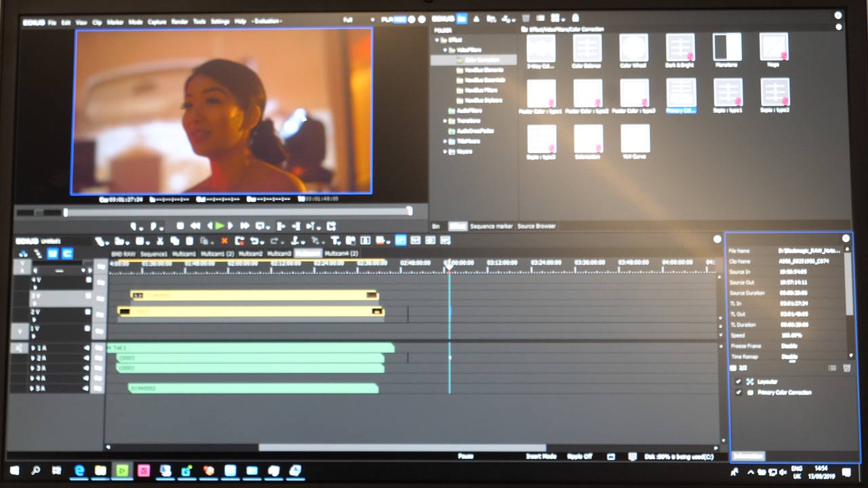Click the Create Title 'T' icon
The height and width of the screenshot is (488, 868).
coord(336,241)
